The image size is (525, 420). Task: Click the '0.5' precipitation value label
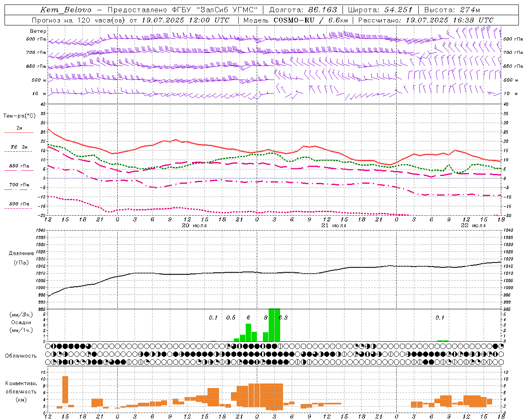pos(231,318)
